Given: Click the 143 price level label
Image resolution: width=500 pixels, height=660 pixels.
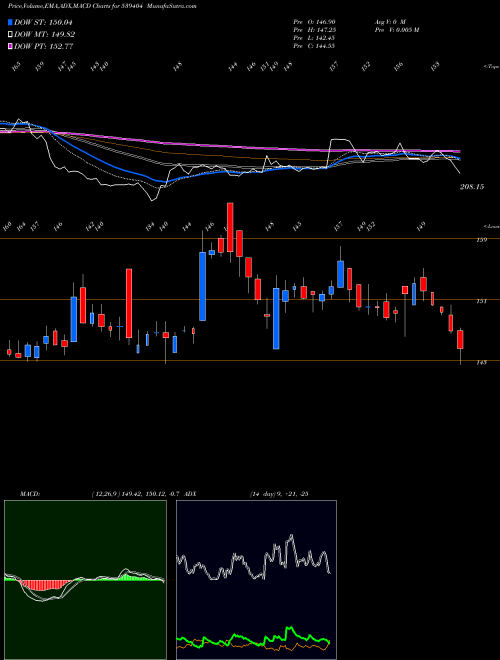Looking at the screenshot, I should click(482, 362).
